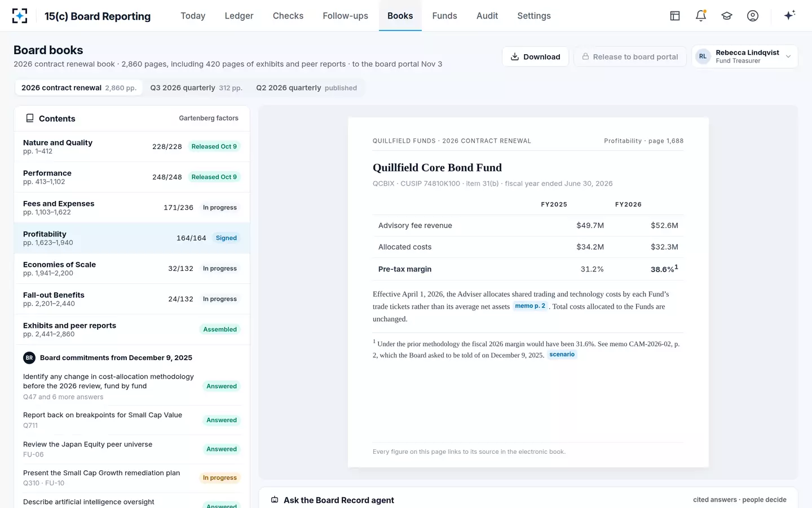Screen dimensions: 812x508
Task: Click the BR avatar badge
Action: (x=29, y=358)
